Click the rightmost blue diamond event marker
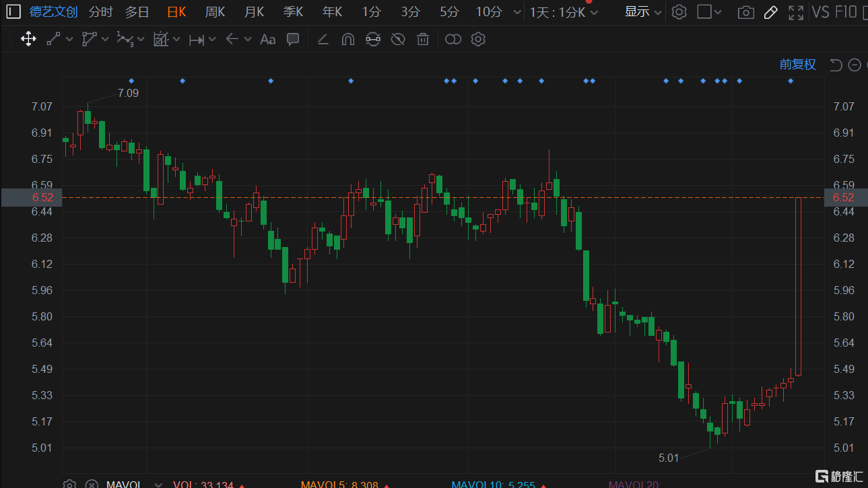Viewport: 868px width, 488px height. point(791,81)
